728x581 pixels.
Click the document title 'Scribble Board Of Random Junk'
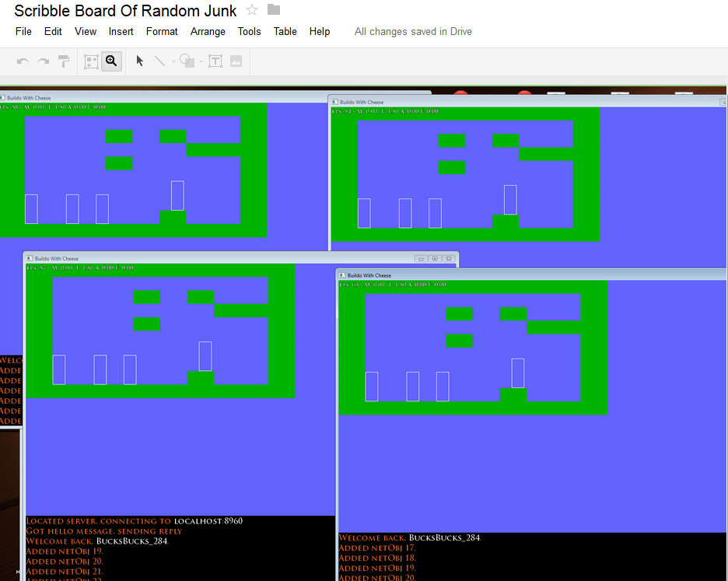[x=125, y=11]
